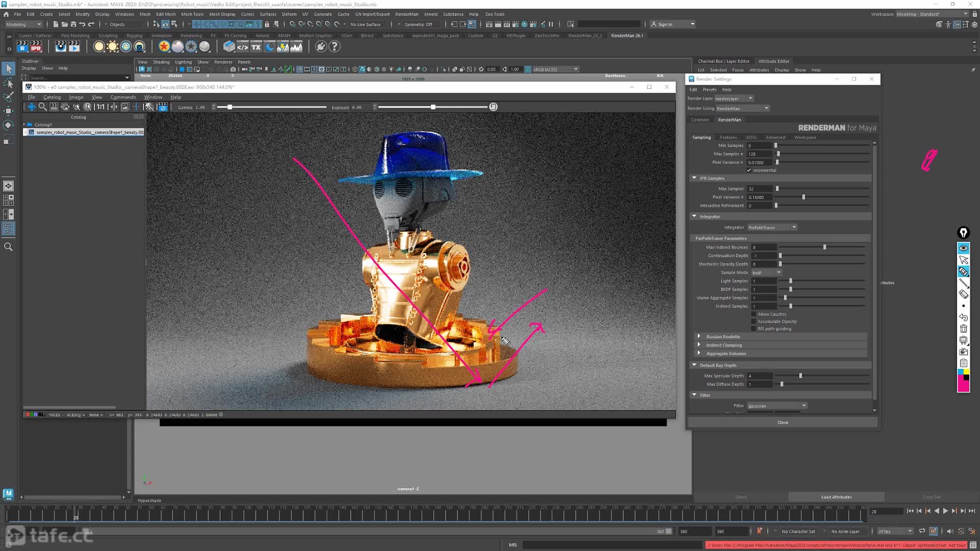Click the Pixar star ball material icon
Image resolution: width=980 pixels, height=551 pixels.
(164, 47)
